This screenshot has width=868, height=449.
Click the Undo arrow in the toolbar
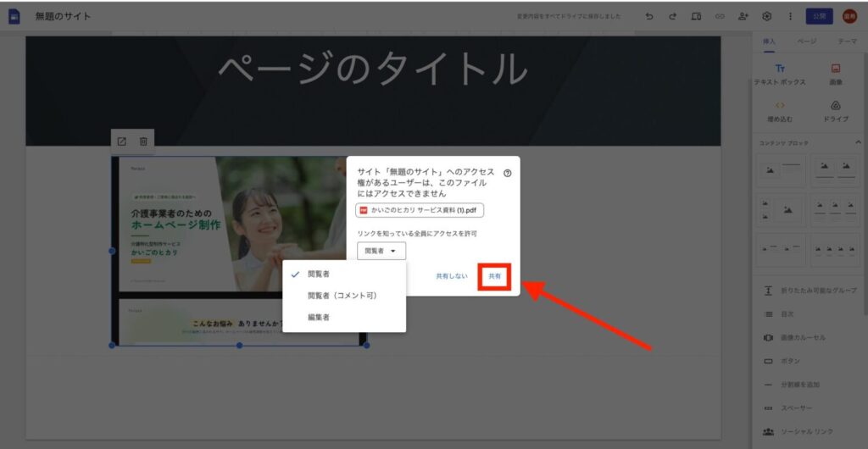pos(649,16)
